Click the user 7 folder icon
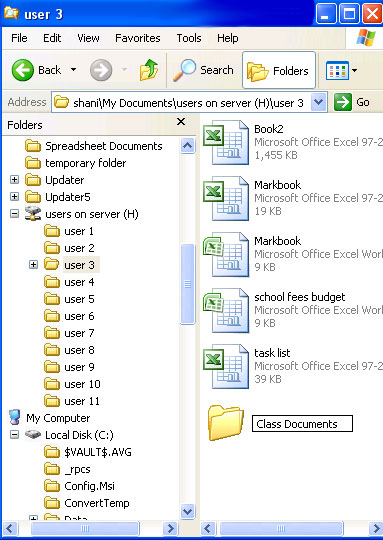The height and width of the screenshot is (540, 383). pyautogui.click(x=52, y=333)
